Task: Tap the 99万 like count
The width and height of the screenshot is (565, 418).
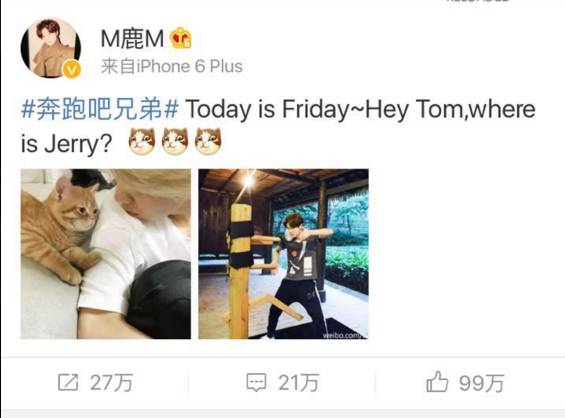Action: click(x=482, y=383)
